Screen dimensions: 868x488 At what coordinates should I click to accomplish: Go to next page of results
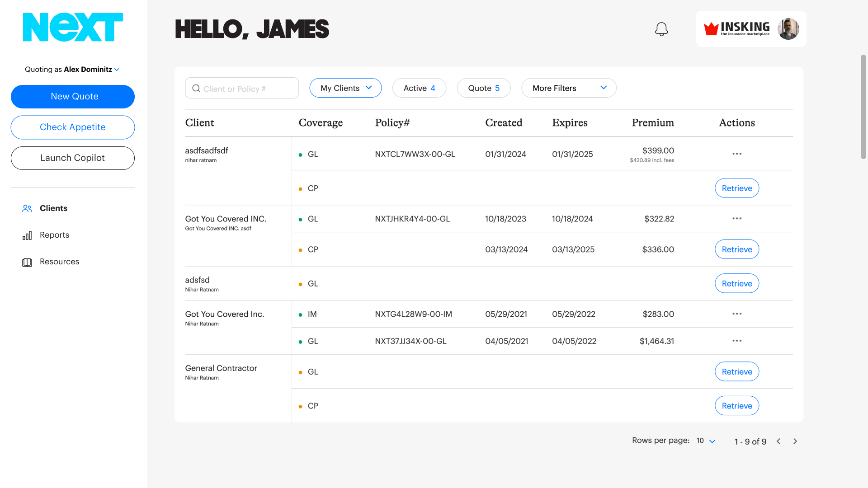[x=795, y=441]
